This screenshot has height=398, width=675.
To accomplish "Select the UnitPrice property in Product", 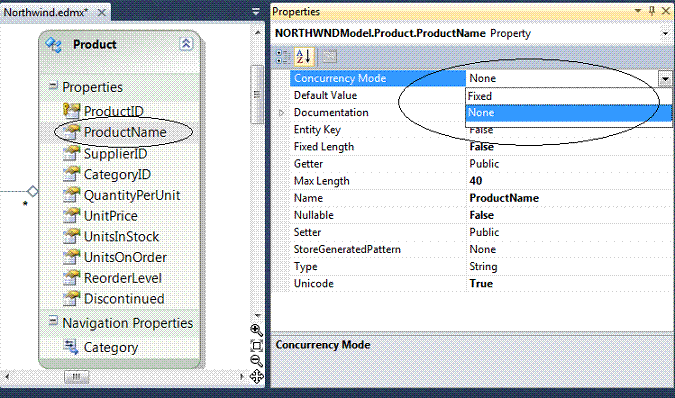I will (111, 216).
